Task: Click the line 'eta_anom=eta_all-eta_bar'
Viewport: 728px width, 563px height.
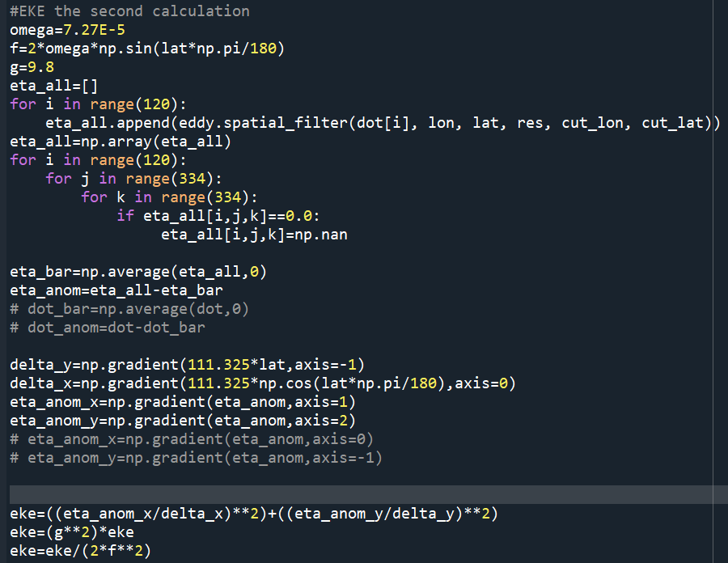Action: [116, 290]
